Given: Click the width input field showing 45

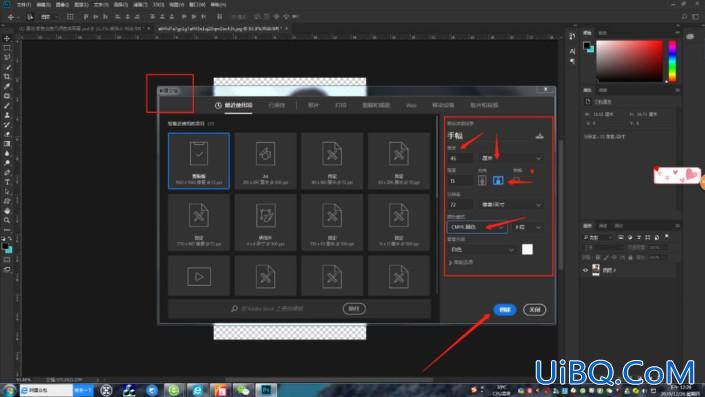Looking at the screenshot, I should [x=460, y=158].
